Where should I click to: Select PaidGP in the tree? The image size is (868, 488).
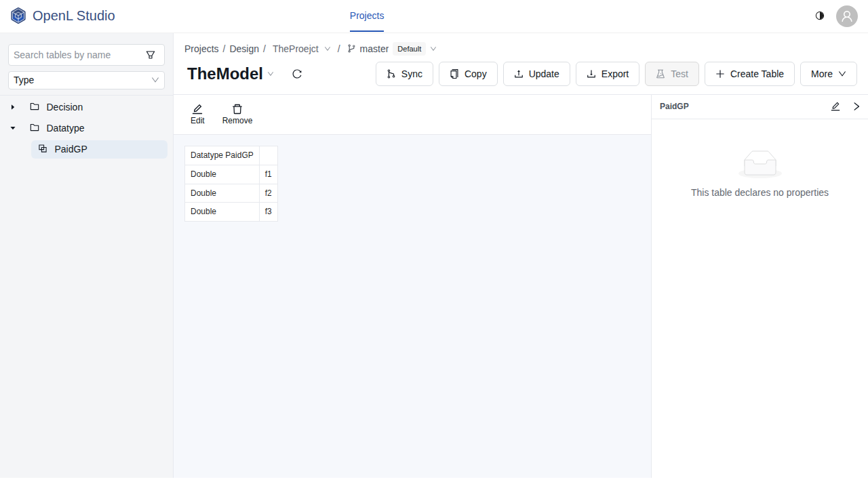99,149
